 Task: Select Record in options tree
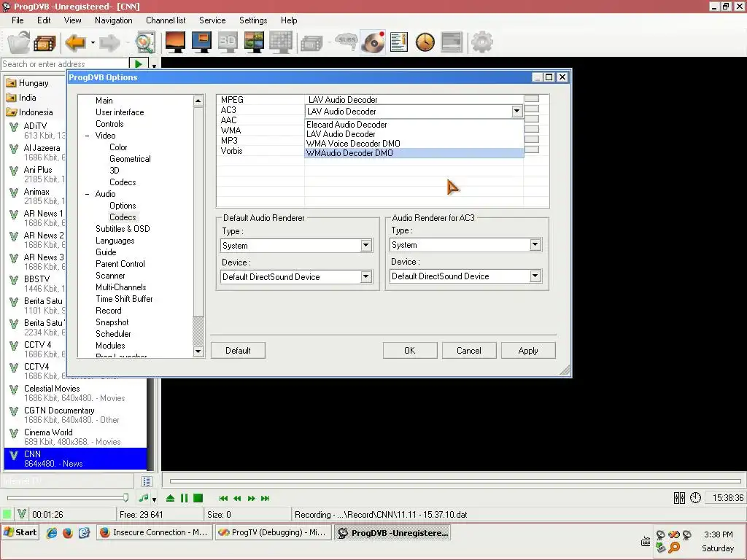click(109, 311)
